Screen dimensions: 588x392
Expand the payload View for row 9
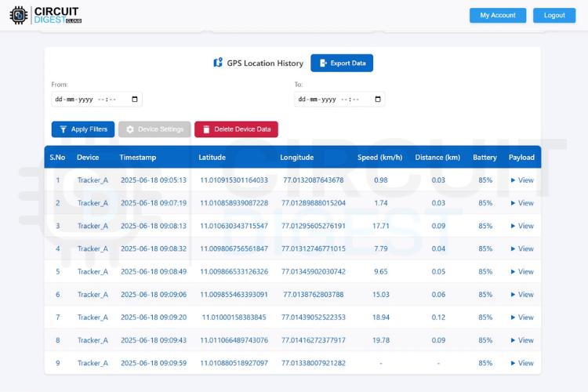tap(521, 363)
